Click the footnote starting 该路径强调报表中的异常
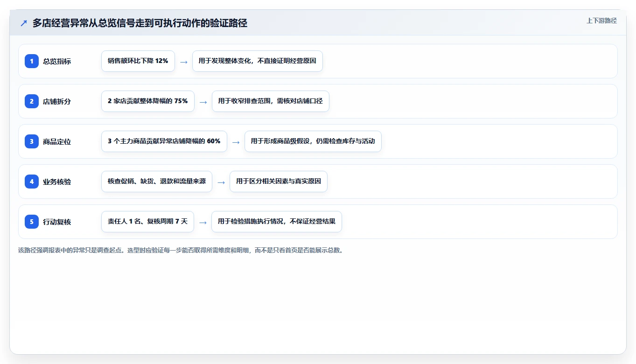Viewport: 636px width, 364px height. (x=181, y=250)
